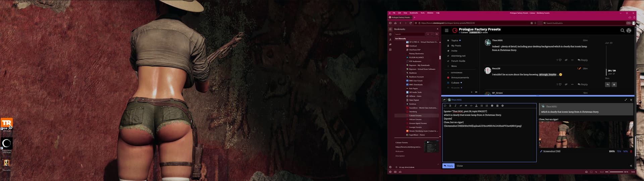Viewport: 644px width, 181px height.
Task: Set image preview size to 100%
Action: coord(612,152)
